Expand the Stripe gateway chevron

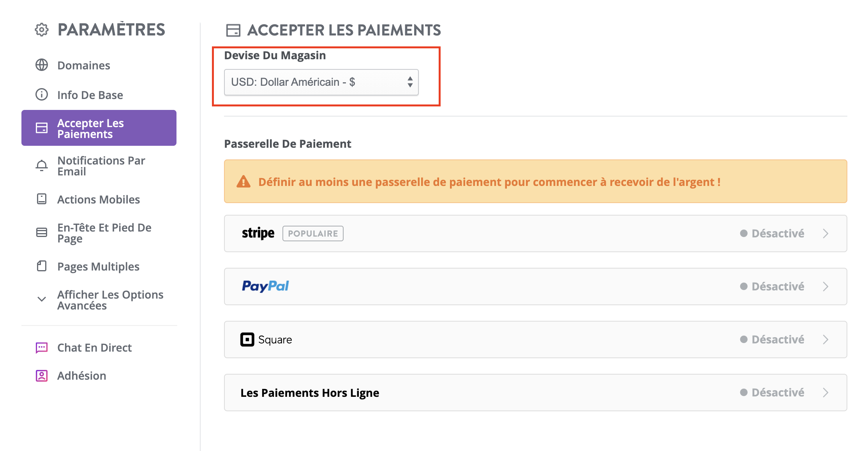pos(826,233)
